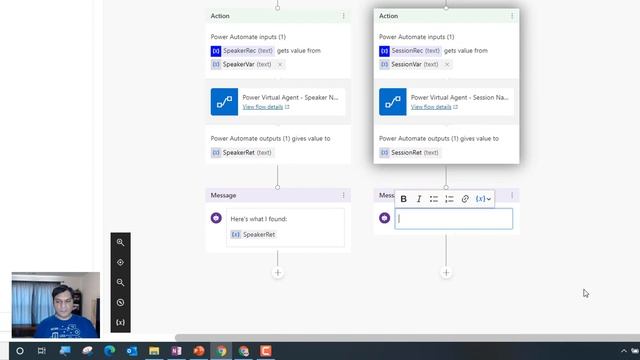The image size is (640, 360).
Task: Open PowerPoint from the taskbar
Action: tap(199, 351)
